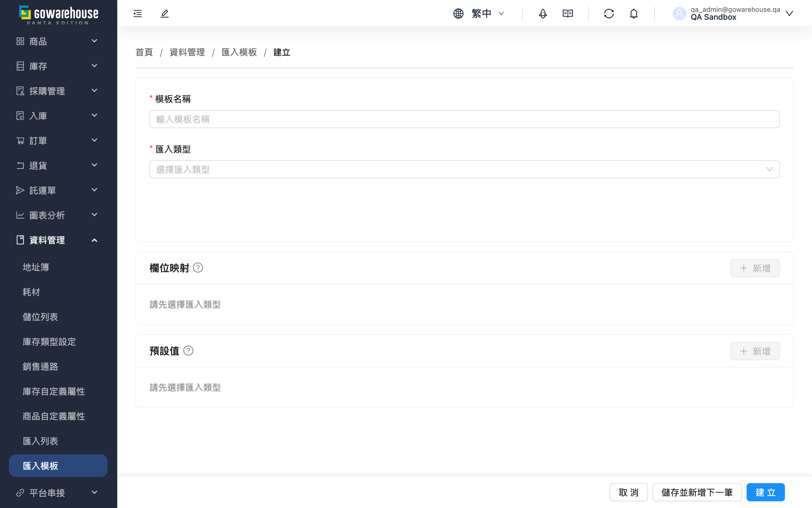
Task: Expand the 商品 sidebar menu
Action: 95,41
